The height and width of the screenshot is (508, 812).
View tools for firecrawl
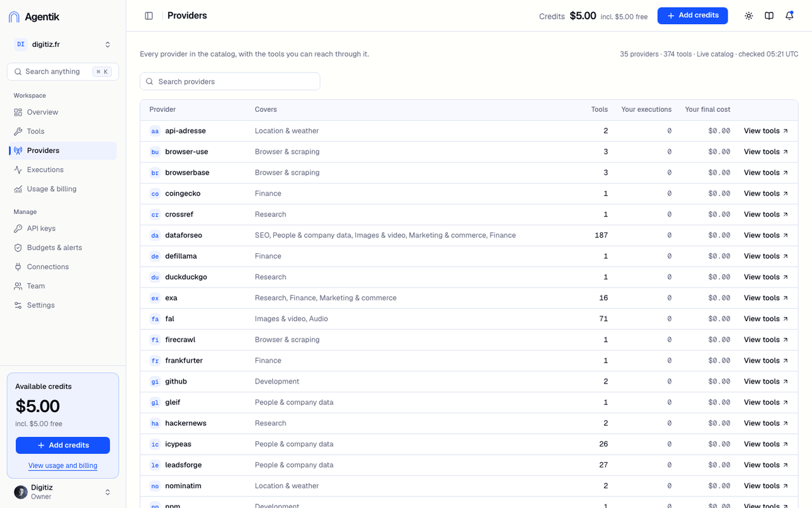coord(766,340)
